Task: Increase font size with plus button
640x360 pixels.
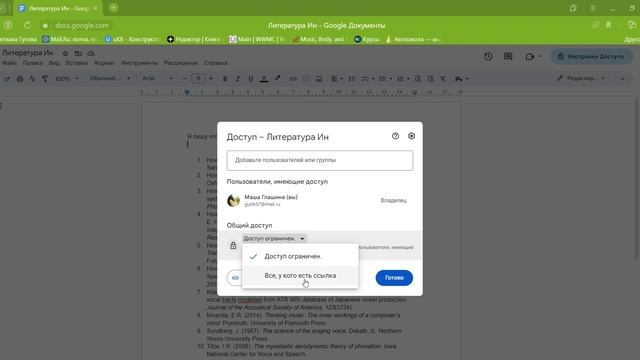Action: (x=211, y=78)
